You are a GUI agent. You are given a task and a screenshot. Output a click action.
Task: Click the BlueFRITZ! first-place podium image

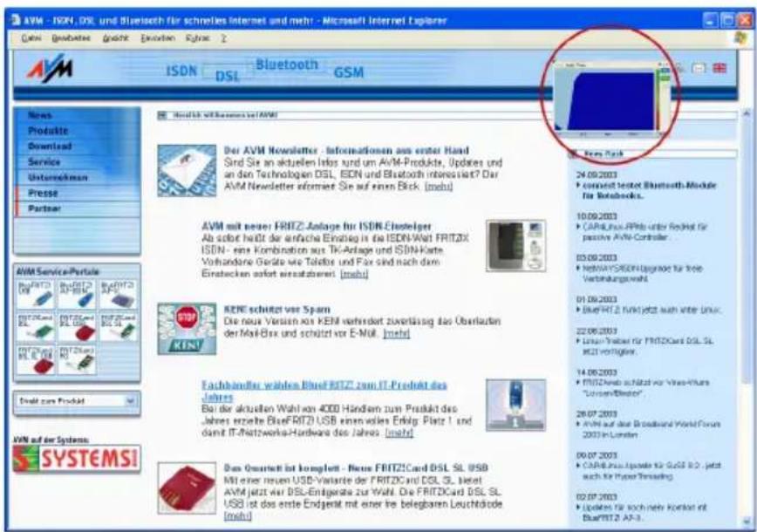pos(516,405)
